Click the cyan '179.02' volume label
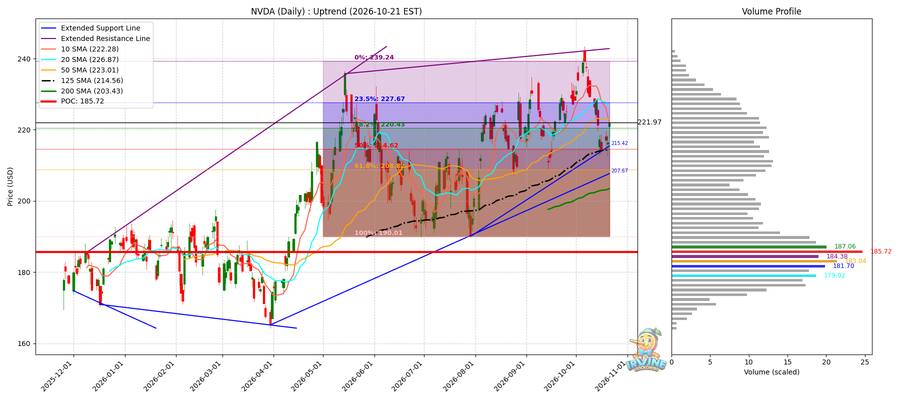 coord(834,275)
